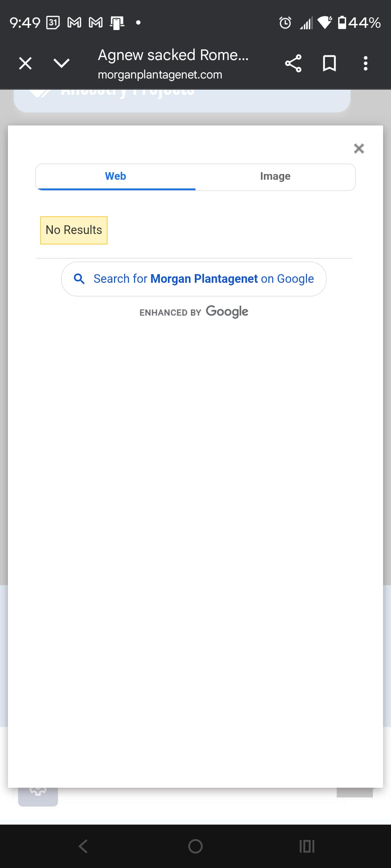The image size is (391, 868).
Task: Tap the alarm clock status icon
Action: [285, 23]
